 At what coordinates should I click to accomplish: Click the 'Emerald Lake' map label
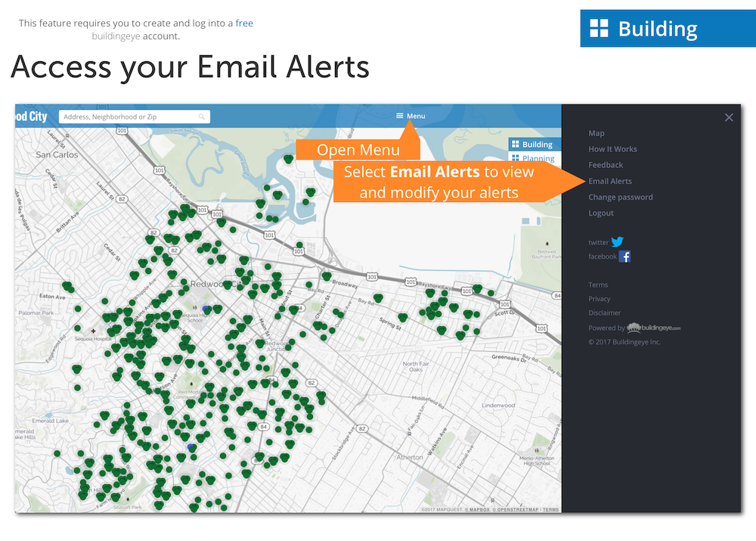click(x=50, y=421)
